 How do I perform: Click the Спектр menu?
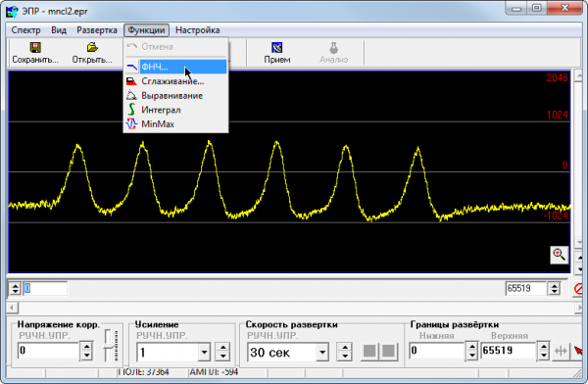(25, 30)
